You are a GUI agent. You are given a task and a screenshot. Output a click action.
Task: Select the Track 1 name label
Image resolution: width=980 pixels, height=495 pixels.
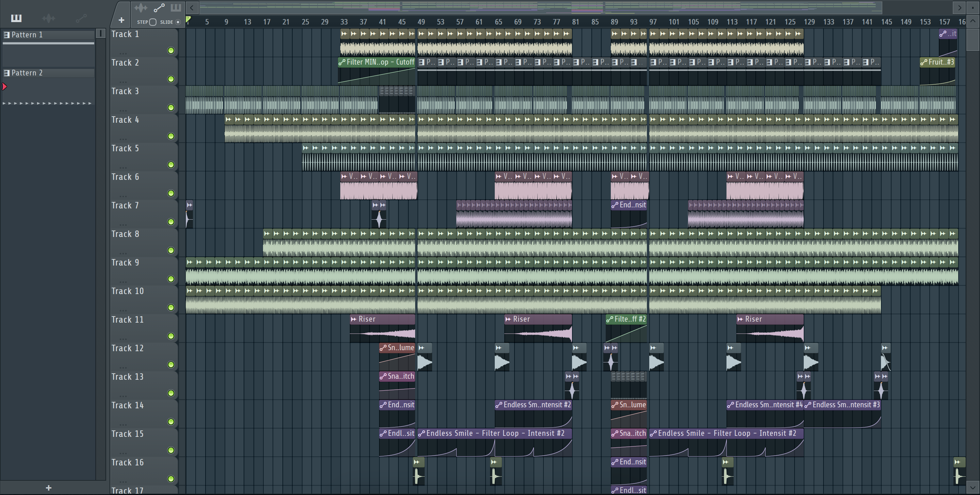pyautogui.click(x=125, y=34)
